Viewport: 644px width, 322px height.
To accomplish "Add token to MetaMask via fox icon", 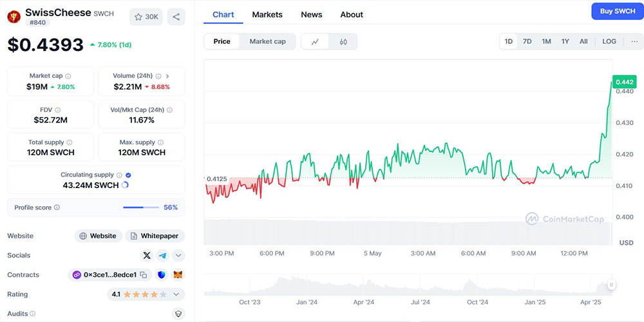I will (178, 275).
